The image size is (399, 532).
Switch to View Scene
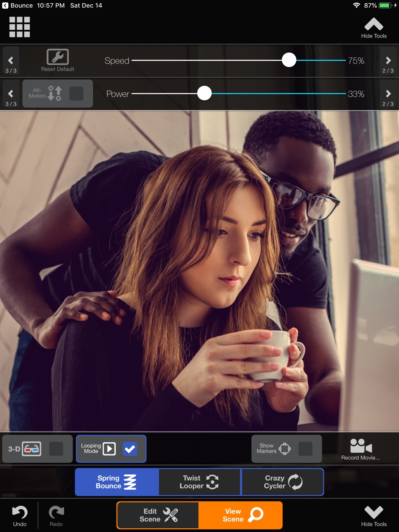[x=241, y=515]
